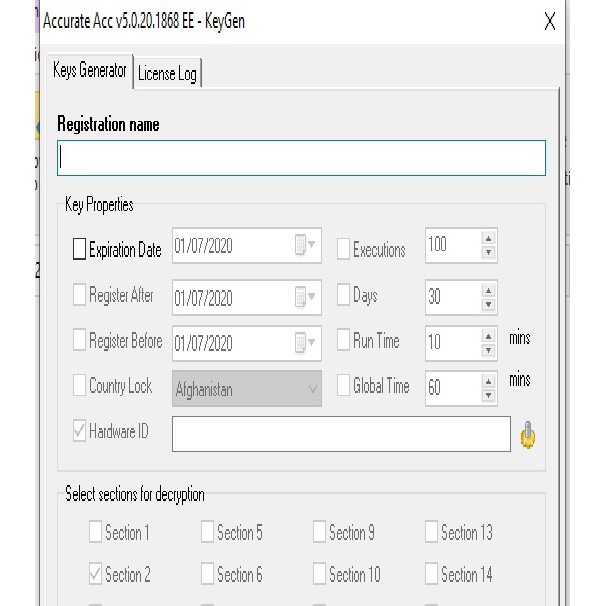Image resolution: width=606 pixels, height=606 pixels.
Task: Click the Expiration Date field
Action: tap(247, 245)
